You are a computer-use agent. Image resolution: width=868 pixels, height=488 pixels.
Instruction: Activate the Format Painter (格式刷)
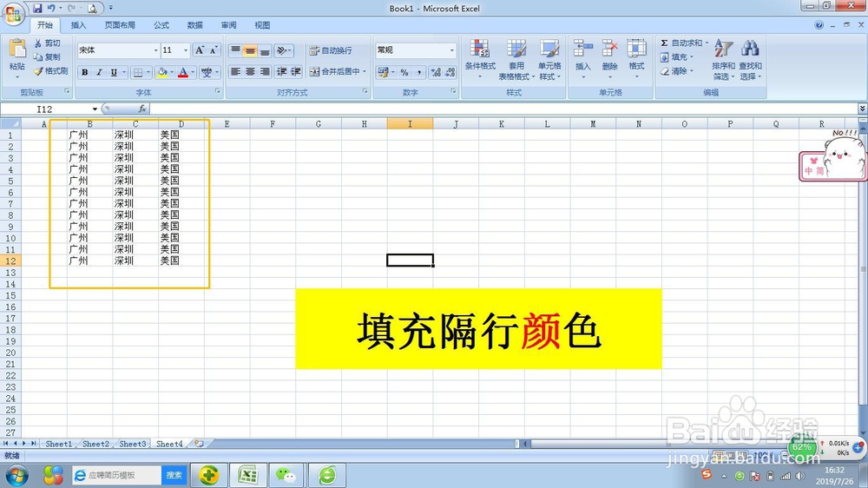[x=50, y=71]
